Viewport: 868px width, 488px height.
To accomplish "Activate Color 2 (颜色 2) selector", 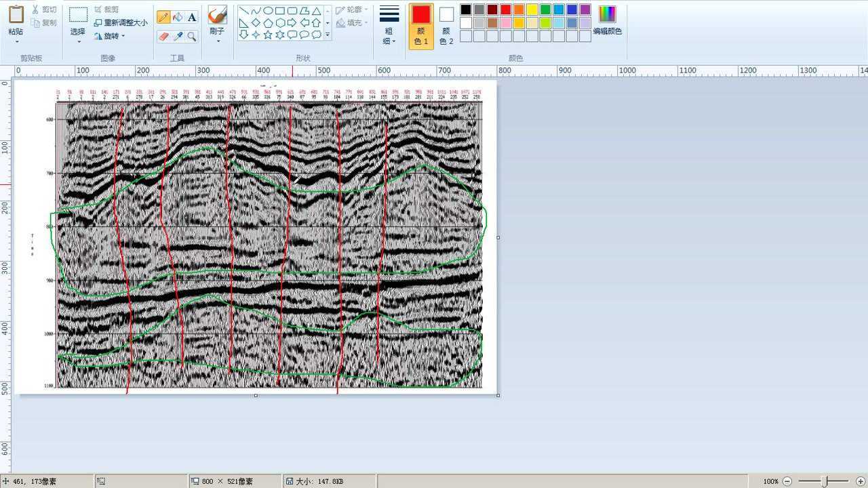I will click(x=446, y=26).
